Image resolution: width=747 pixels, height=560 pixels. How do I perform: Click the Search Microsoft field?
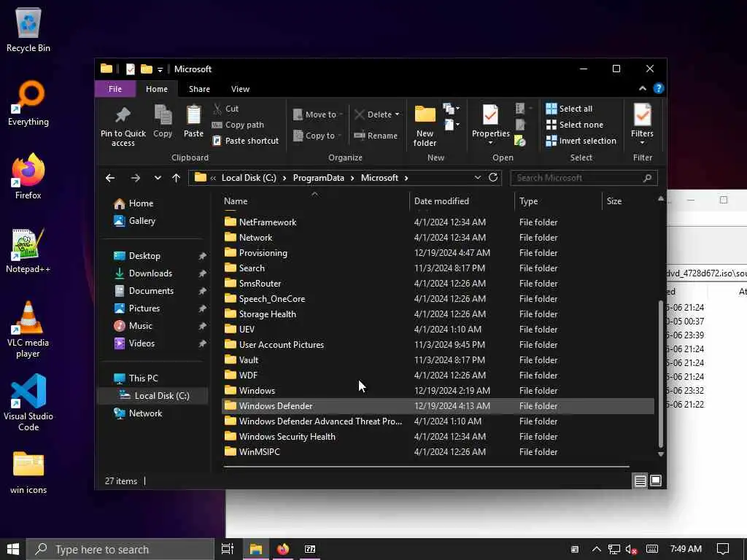[x=584, y=178]
